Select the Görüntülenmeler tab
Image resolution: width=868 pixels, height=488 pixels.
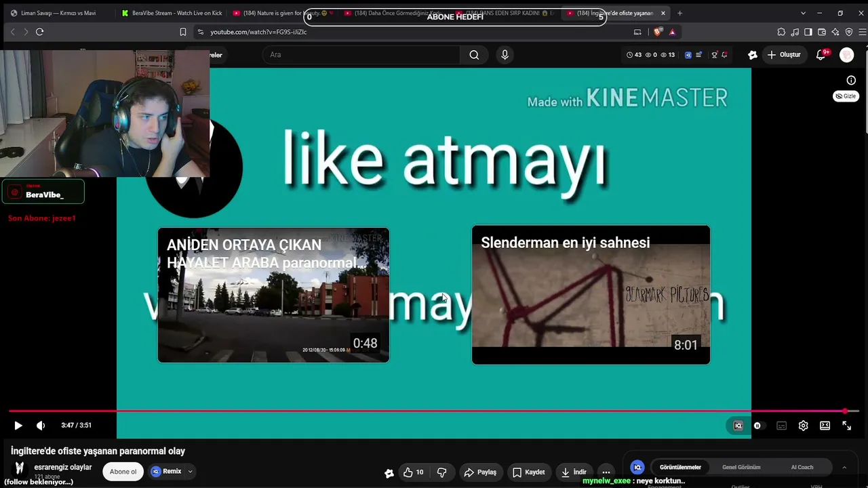[x=680, y=467]
